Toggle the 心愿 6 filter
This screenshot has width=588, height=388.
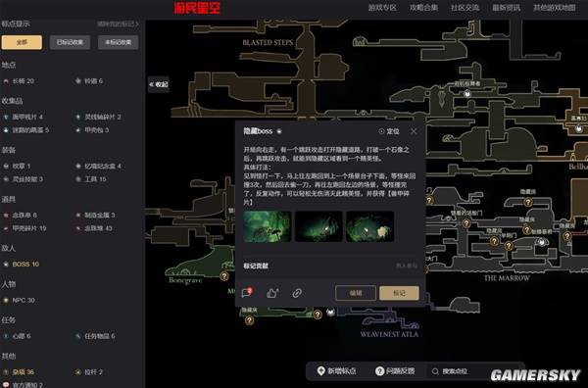[18, 336]
